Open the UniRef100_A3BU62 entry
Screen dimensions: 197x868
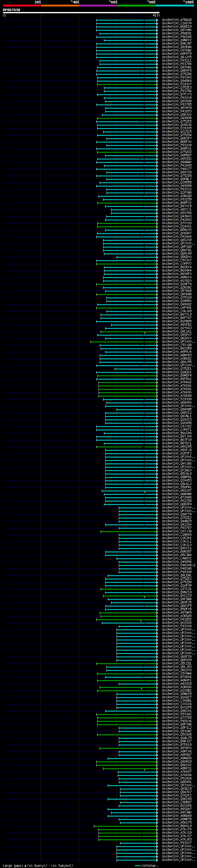click(177, 359)
